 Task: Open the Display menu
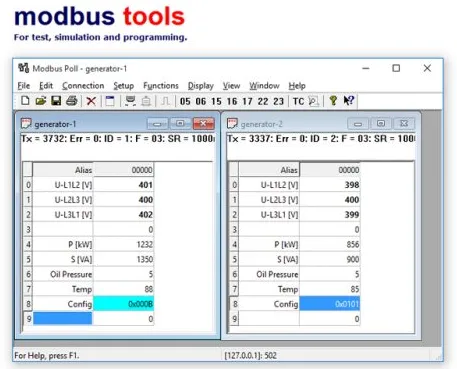pos(200,86)
